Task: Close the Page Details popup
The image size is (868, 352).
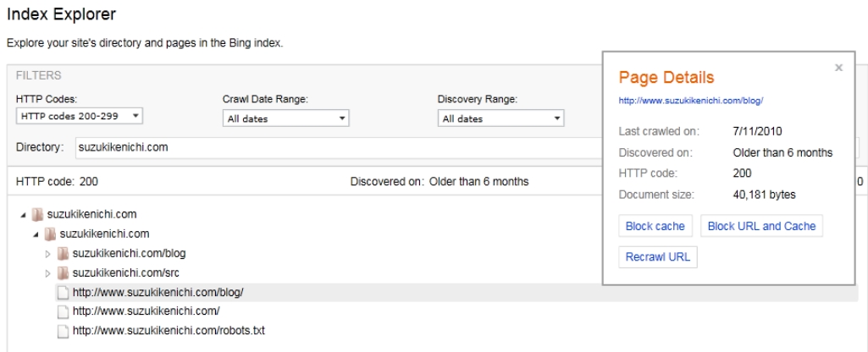Action: (838, 68)
